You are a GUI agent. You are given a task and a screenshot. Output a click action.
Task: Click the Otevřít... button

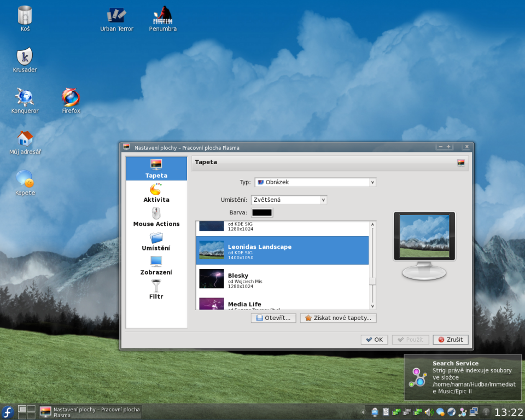point(273,318)
